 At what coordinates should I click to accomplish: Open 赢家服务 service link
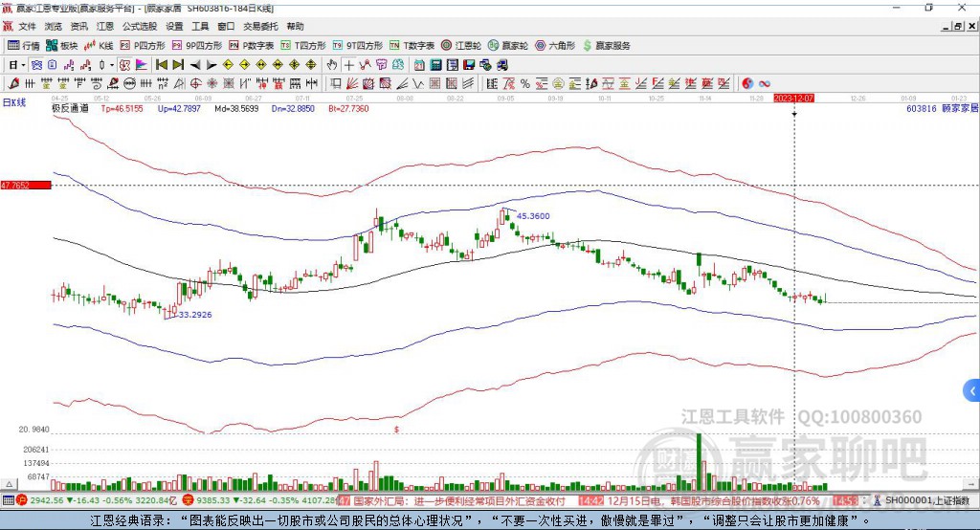606,46
